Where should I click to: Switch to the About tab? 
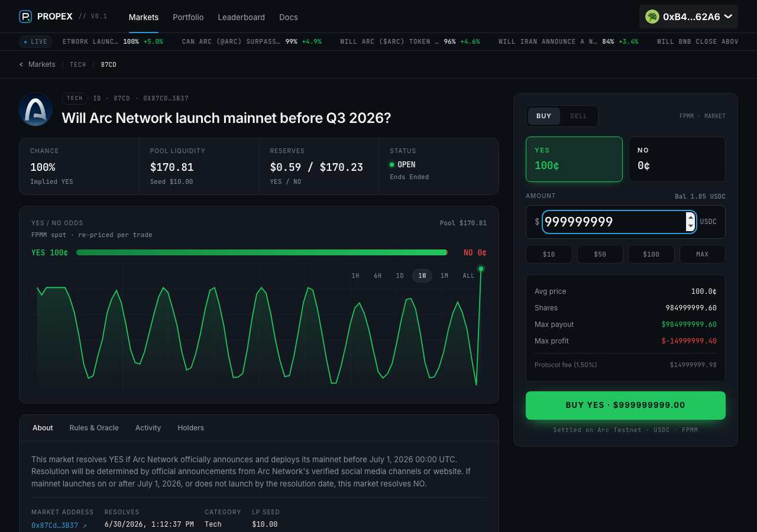click(43, 428)
